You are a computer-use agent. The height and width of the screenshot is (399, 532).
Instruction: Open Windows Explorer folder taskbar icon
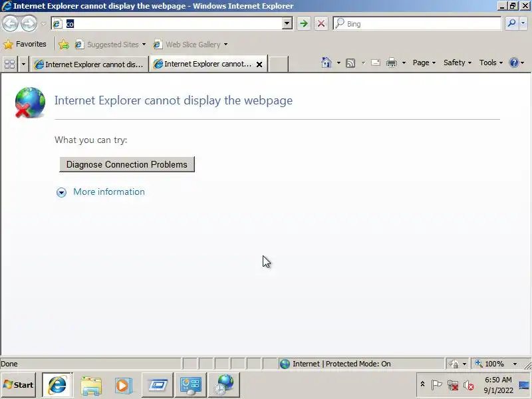(91, 385)
